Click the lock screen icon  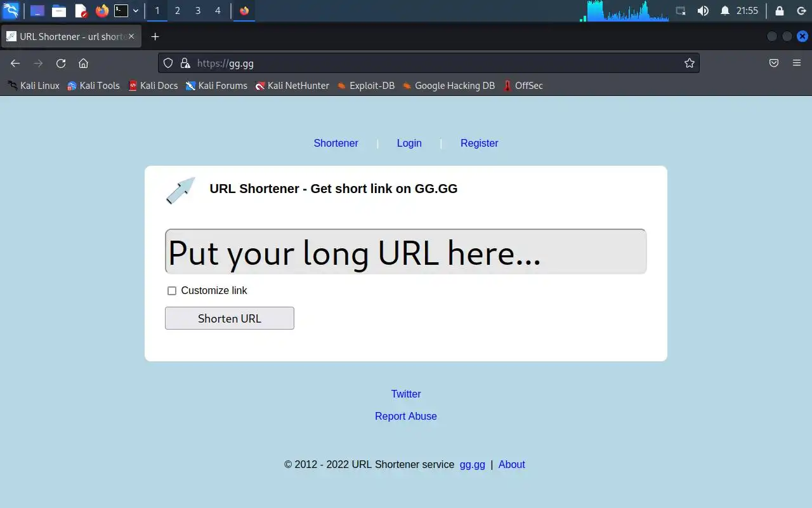pyautogui.click(x=780, y=11)
